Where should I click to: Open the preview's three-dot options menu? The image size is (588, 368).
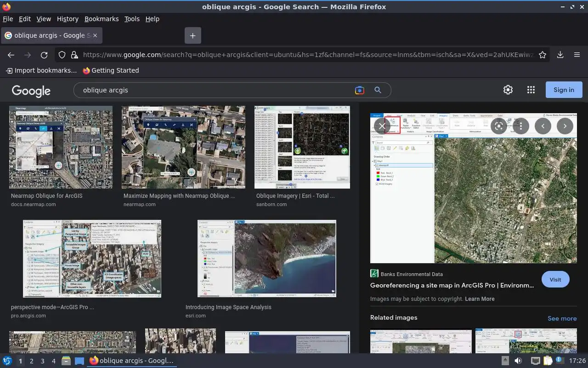tap(520, 126)
